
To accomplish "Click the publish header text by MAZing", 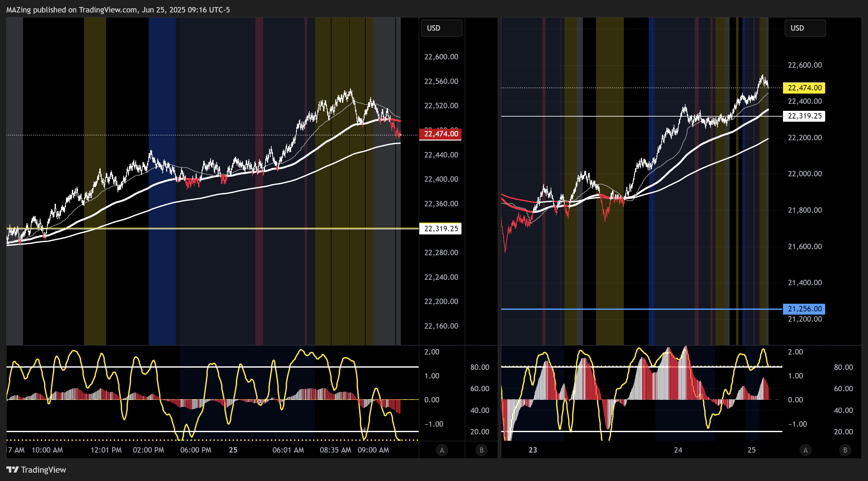I will pos(118,10).
